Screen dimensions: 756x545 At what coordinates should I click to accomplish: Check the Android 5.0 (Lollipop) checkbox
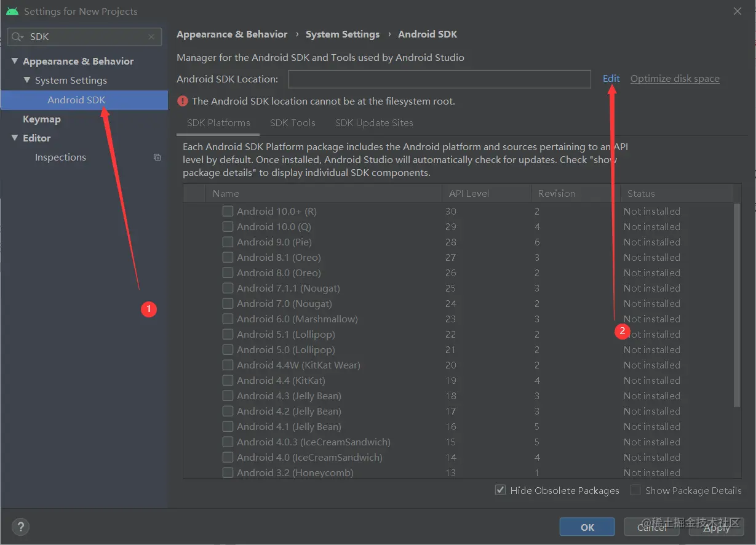(x=228, y=349)
